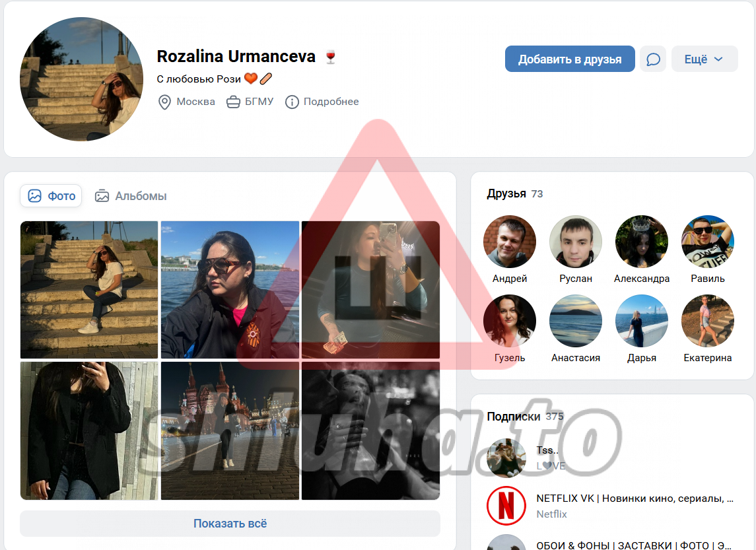This screenshot has width=756, height=550.
Task: Click the large profile avatar photo
Action: point(82,79)
